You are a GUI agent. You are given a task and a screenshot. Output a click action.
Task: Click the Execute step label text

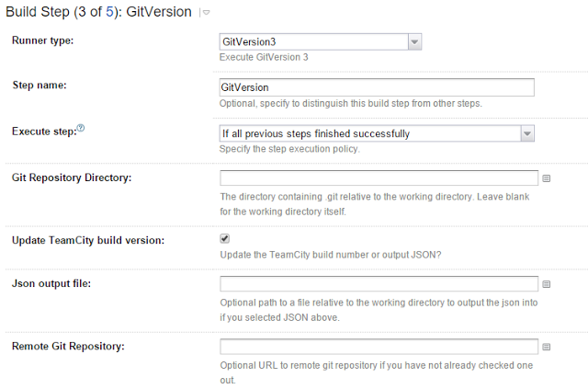click(x=44, y=132)
